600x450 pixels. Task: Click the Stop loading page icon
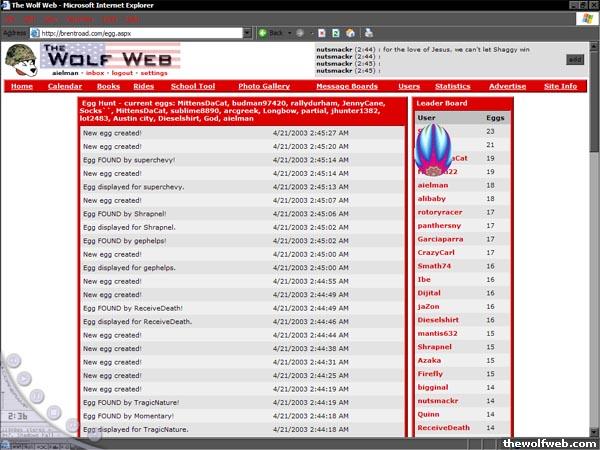tap(321, 33)
